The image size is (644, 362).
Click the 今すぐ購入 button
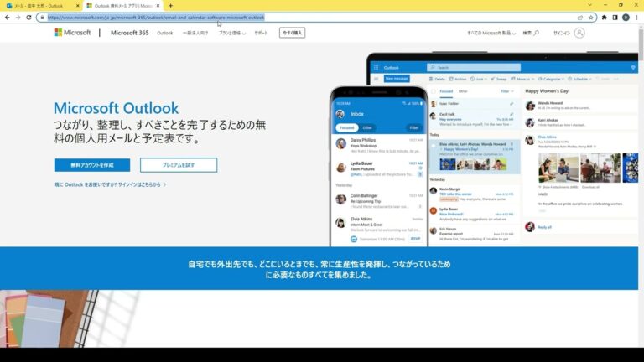[x=292, y=33]
